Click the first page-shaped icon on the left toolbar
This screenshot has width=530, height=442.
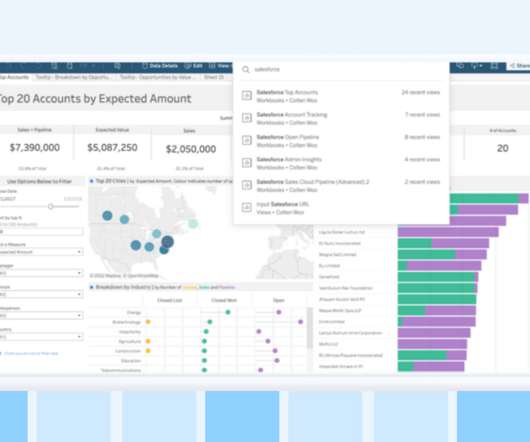[54, 66]
